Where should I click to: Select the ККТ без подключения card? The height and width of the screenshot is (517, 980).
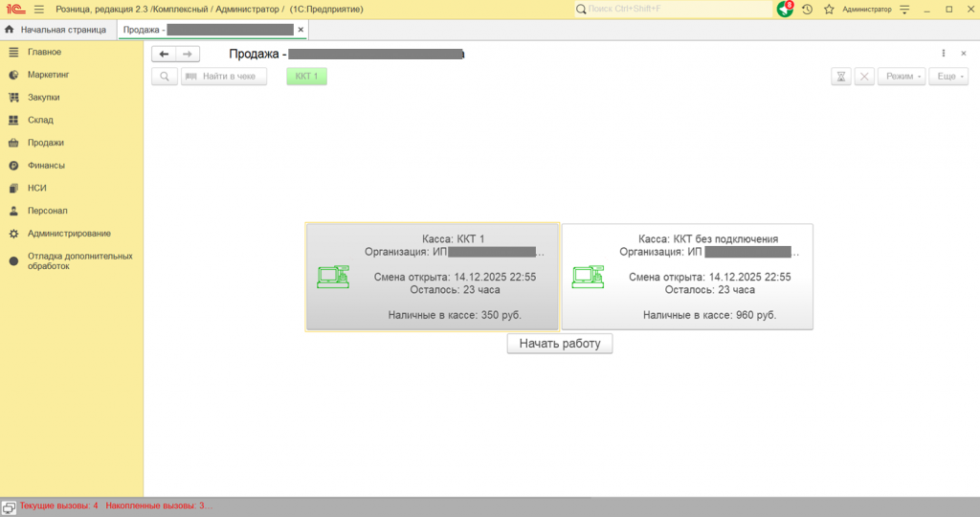point(687,277)
